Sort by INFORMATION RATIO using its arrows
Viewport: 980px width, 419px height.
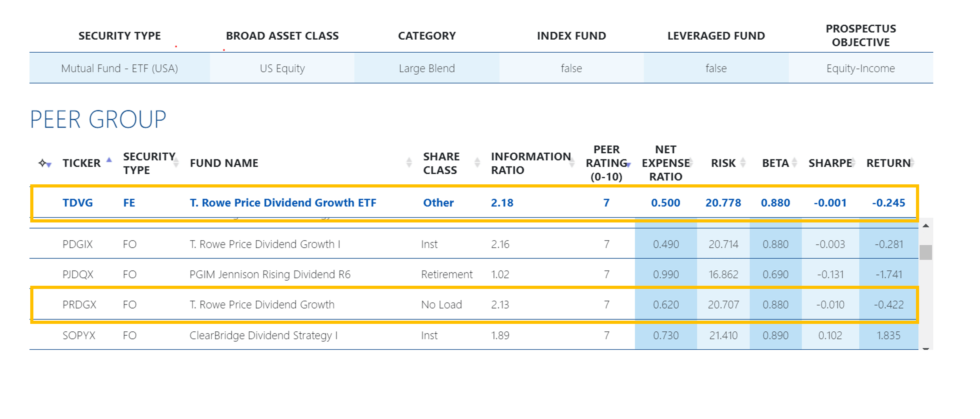572,162
